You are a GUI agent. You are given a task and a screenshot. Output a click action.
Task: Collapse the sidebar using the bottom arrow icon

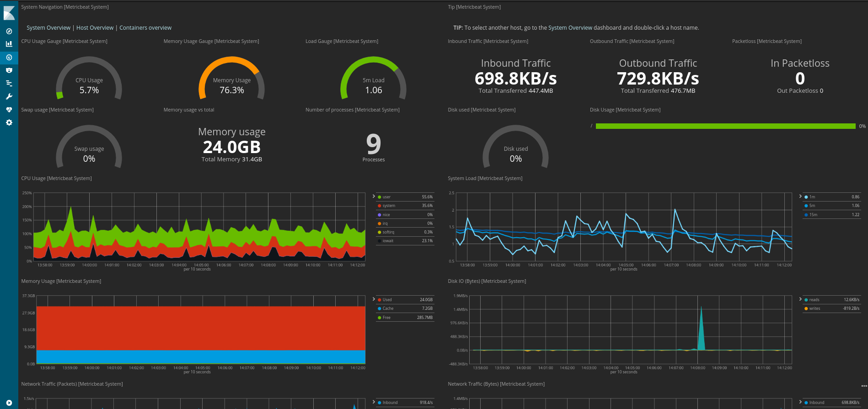pyautogui.click(x=9, y=403)
